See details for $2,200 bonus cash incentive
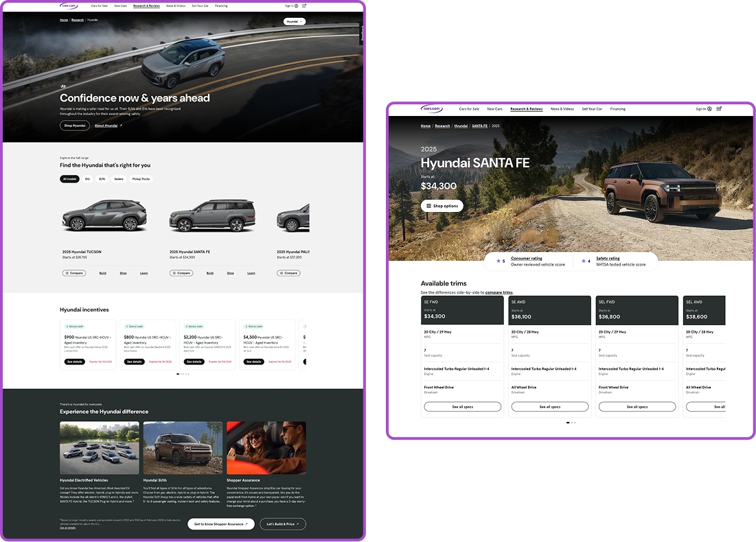The height and width of the screenshot is (542, 756). [194, 362]
